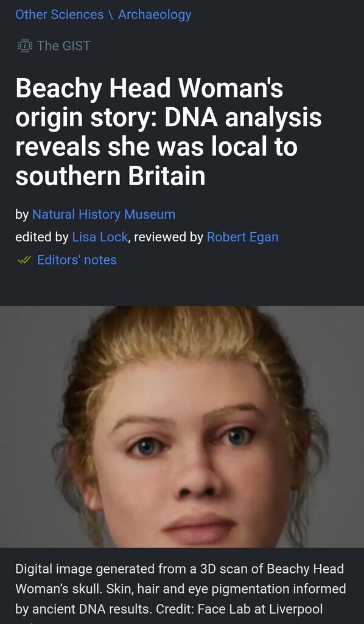Go to the Archaeology category

(x=155, y=15)
